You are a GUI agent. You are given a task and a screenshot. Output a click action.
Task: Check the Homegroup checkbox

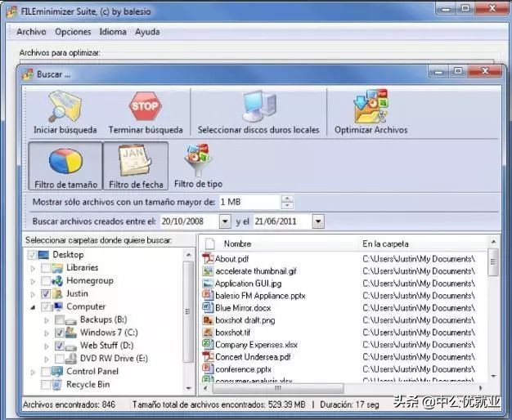pos(46,280)
